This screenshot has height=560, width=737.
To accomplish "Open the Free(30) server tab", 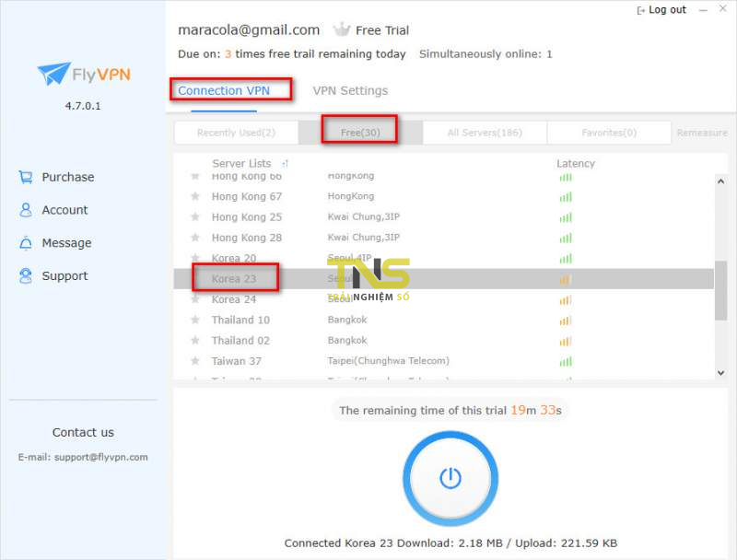I will pyautogui.click(x=360, y=133).
